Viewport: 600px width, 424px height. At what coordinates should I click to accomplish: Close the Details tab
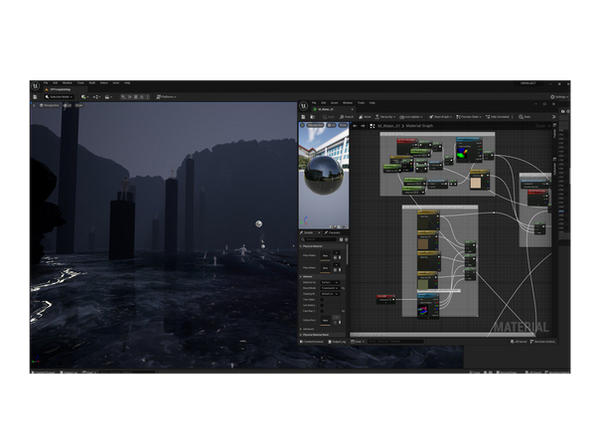point(319,232)
